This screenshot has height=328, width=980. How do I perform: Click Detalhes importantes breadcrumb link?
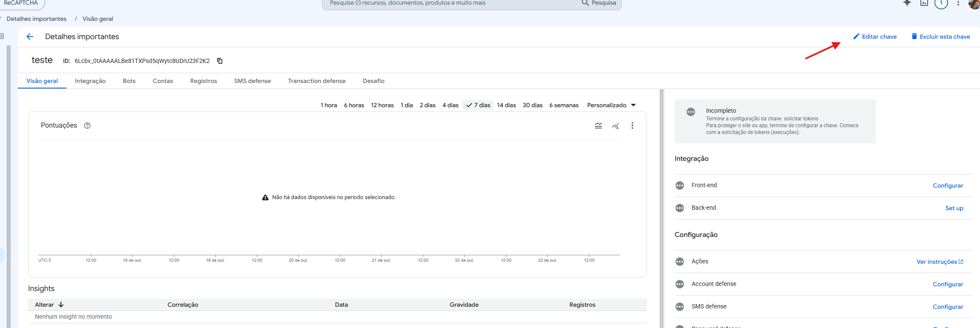pyautogui.click(x=37, y=19)
